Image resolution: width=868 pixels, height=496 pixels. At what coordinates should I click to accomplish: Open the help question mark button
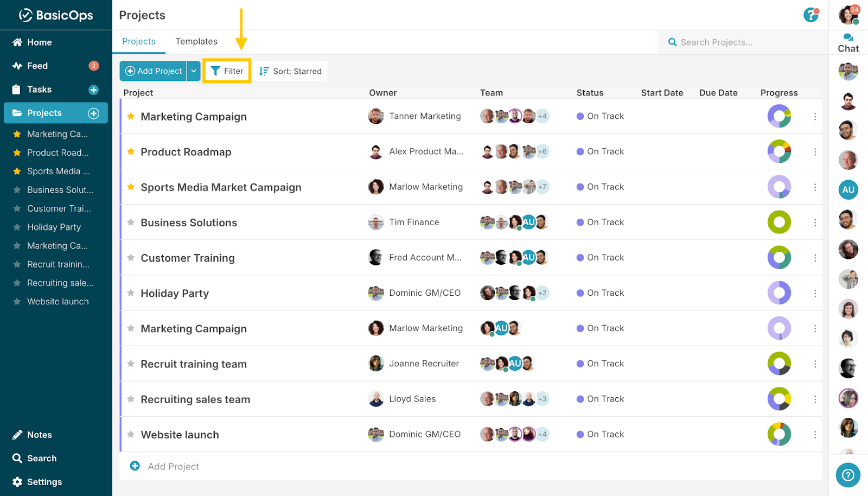tap(848, 475)
